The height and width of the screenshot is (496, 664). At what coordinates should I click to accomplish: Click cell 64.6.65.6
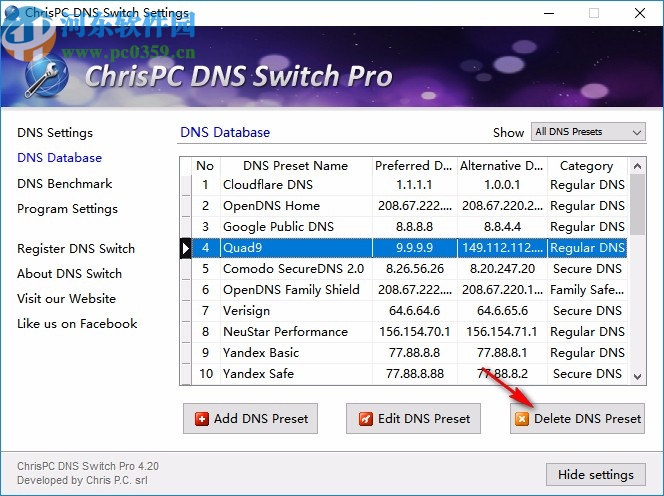pos(502,311)
